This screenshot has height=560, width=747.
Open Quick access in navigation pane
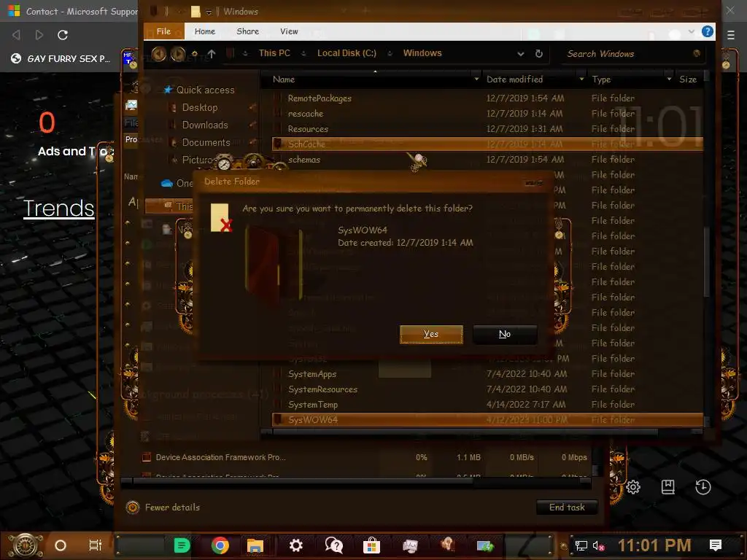(x=205, y=90)
